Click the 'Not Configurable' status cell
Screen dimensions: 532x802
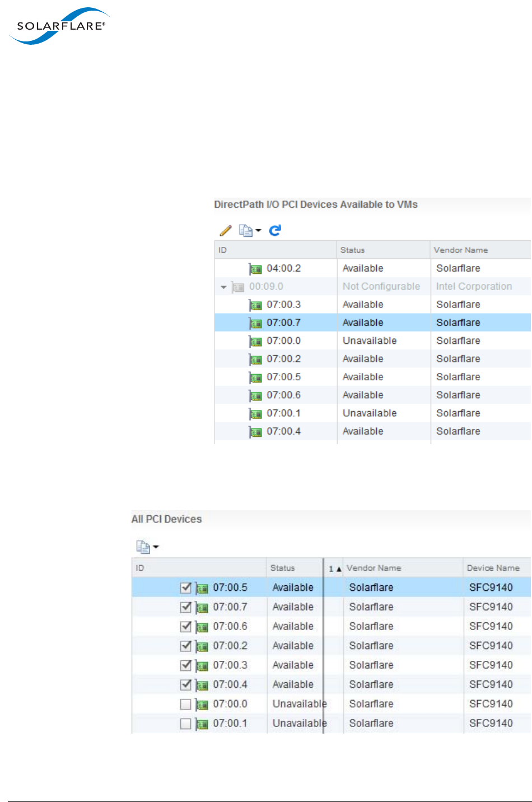[381, 286]
